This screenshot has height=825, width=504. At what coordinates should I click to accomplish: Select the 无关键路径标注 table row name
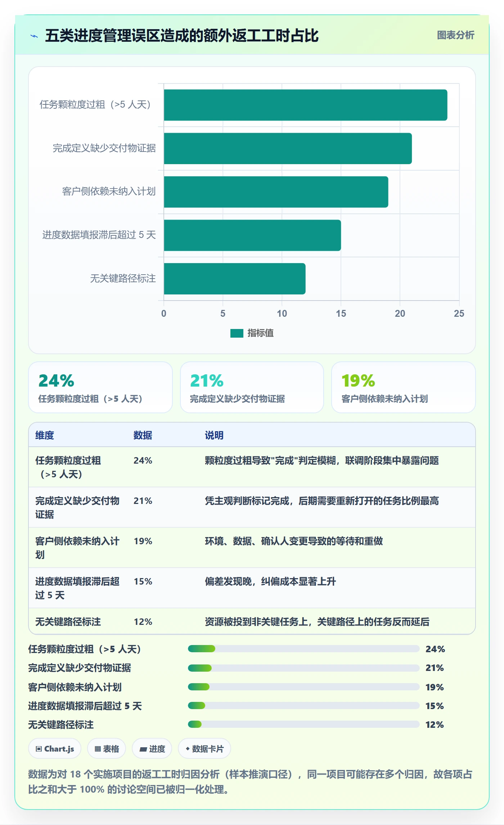tap(68, 622)
